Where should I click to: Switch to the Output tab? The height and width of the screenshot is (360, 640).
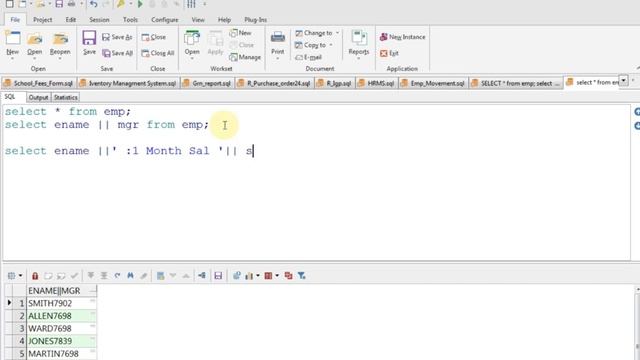point(38,97)
